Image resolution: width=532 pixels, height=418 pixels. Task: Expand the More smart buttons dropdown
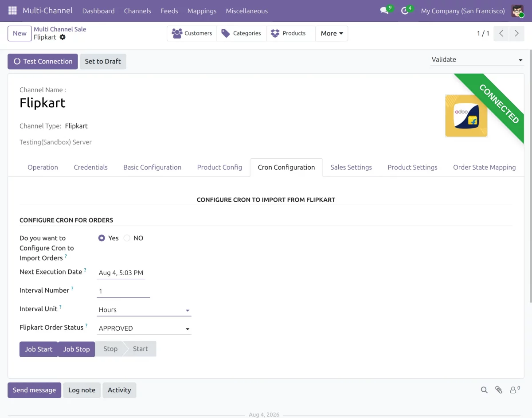pos(332,33)
